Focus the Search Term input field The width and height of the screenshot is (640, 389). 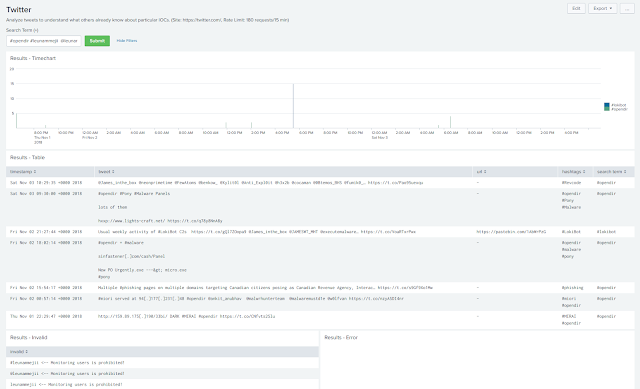(44, 41)
